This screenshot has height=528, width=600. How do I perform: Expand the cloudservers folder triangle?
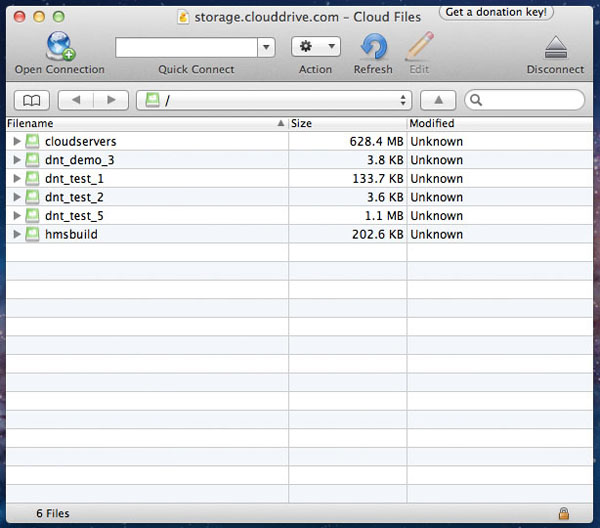[x=16, y=142]
